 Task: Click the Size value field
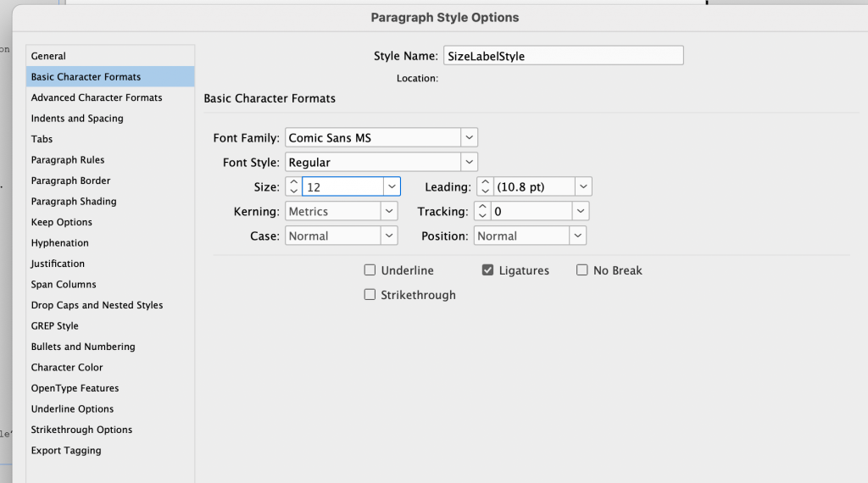pyautogui.click(x=342, y=187)
